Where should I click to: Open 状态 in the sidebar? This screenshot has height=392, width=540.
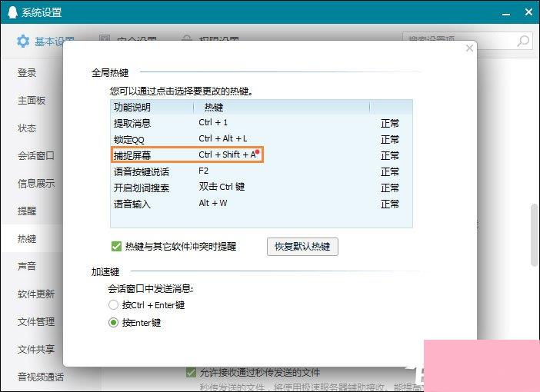[27, 128]
